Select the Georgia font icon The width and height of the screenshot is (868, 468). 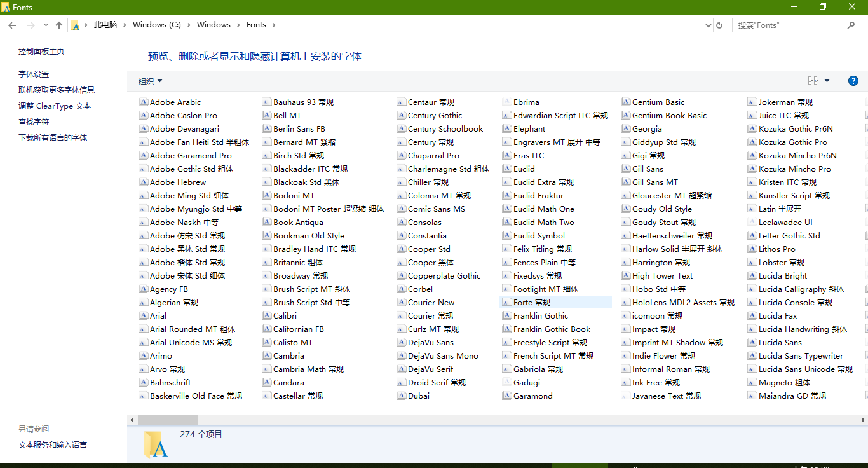pos(626,128)
